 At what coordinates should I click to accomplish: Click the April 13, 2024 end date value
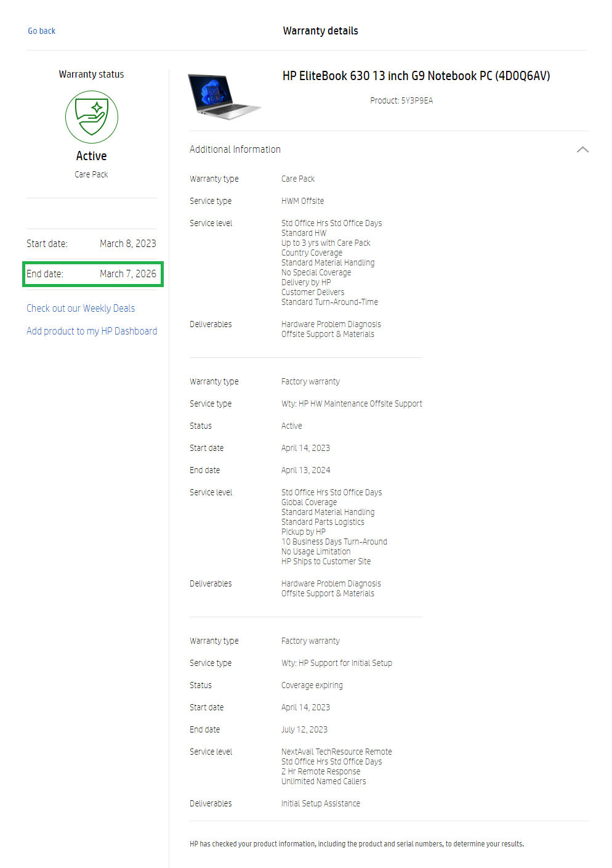point(305,471)
